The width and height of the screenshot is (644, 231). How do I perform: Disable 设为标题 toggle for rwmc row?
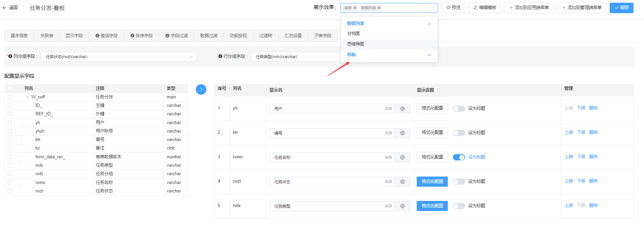tap(459, 157)
